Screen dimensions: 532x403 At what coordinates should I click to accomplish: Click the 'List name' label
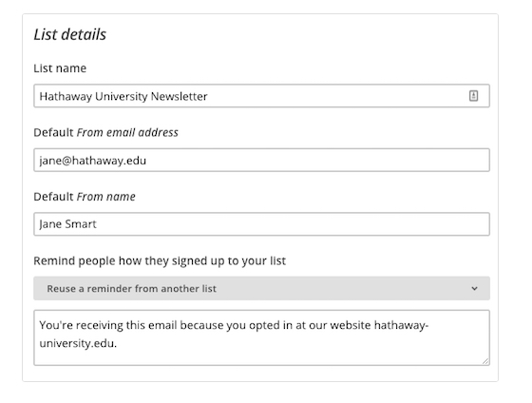tap(60, 68)
